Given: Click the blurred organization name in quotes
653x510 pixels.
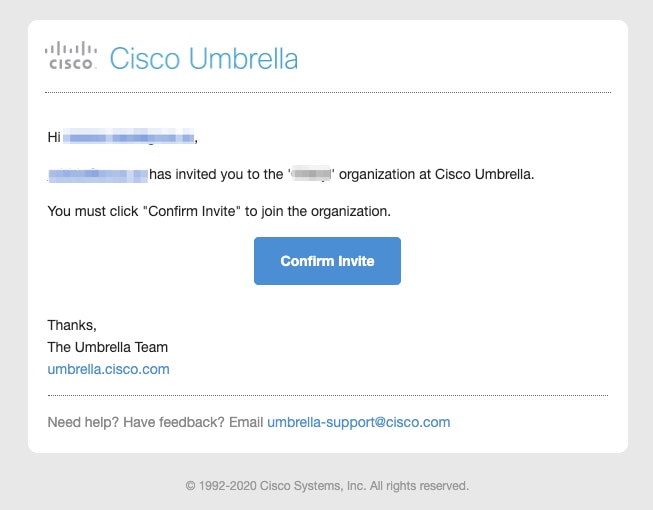Looking at the screenshot, I should point(312,175).
